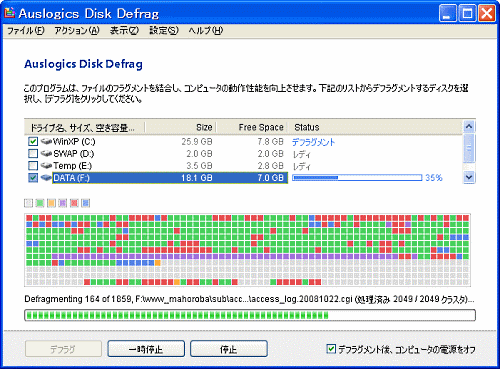
Task: Click the green legend square
Action: coord(40,203)
